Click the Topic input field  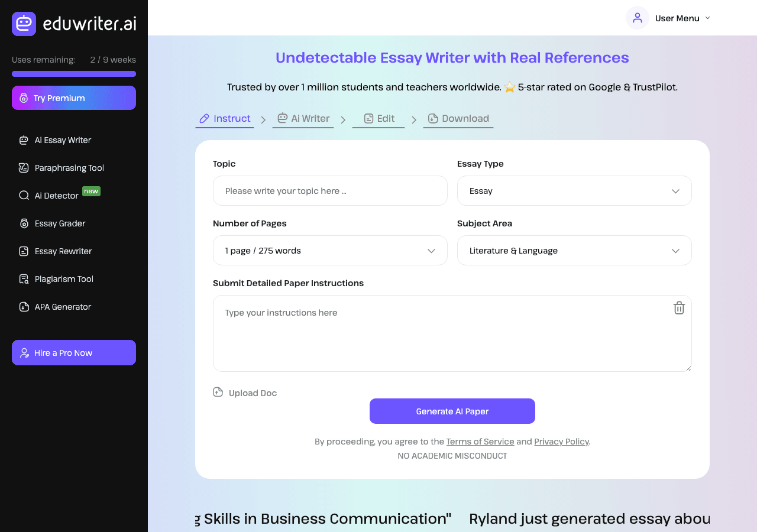click(x=330, y=191)
